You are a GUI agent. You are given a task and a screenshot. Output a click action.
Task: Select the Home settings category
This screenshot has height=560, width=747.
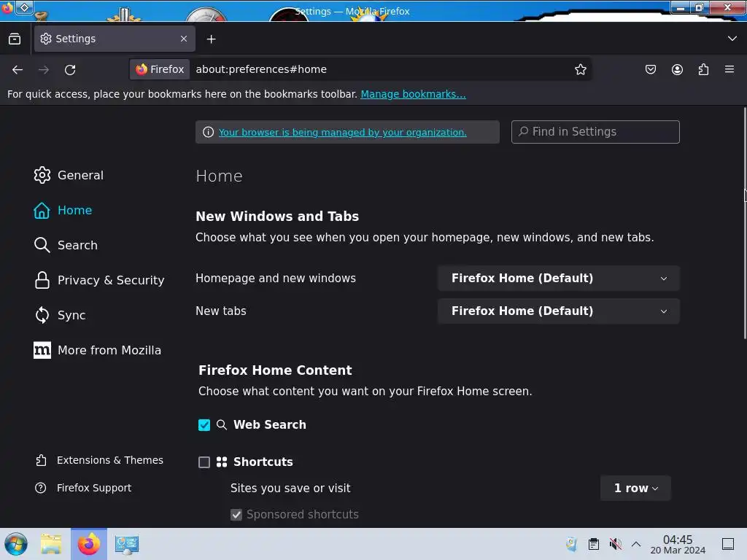(63, 210)
